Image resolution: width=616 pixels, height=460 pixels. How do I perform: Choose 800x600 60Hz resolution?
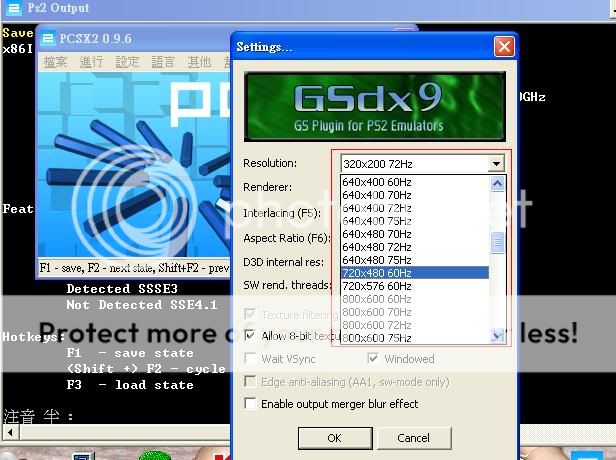tap(415, 299)
